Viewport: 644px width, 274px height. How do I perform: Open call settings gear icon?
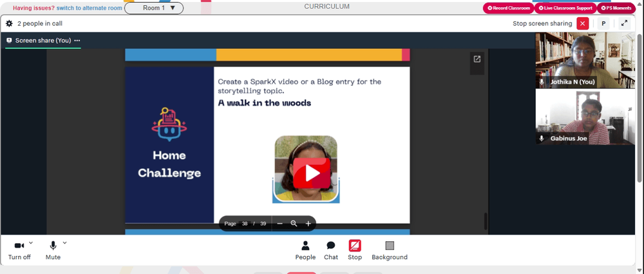click(9, 23)
